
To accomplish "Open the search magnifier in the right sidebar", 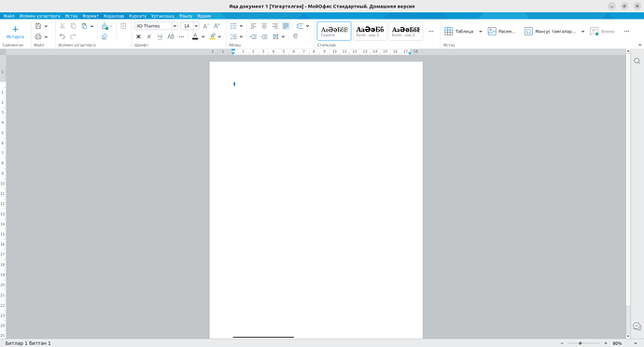I will pyautogui.click(x=637, y=61).
